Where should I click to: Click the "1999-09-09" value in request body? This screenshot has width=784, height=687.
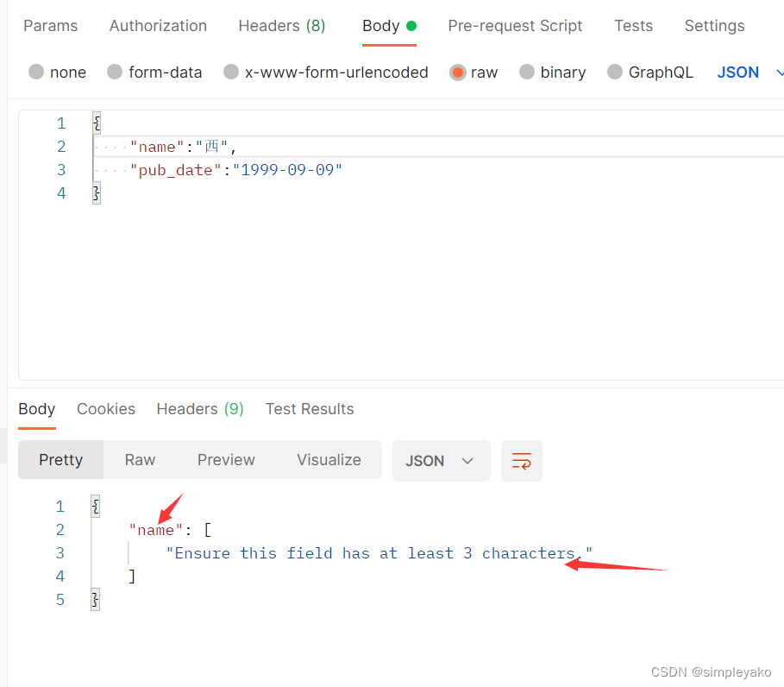click(287, 170)
